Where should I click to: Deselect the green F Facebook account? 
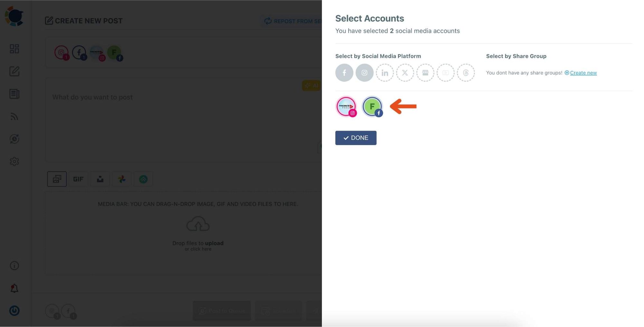pos(372,106)
